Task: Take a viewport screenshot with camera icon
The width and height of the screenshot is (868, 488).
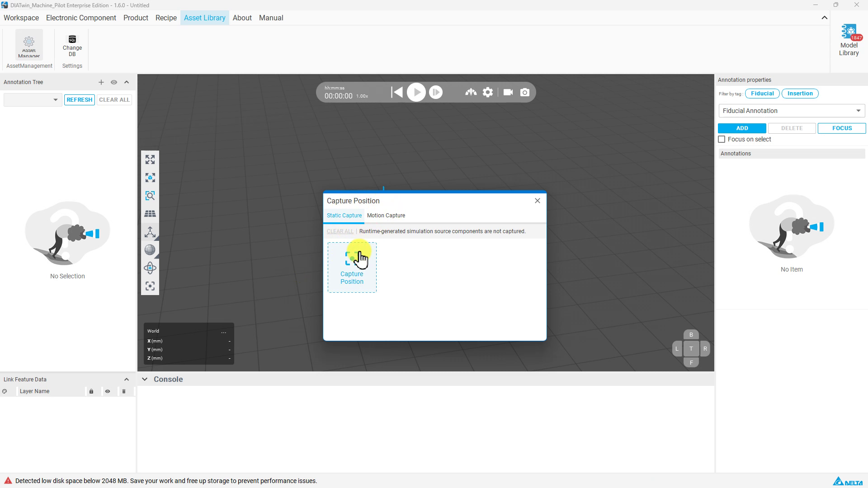Action: point(525,93)
